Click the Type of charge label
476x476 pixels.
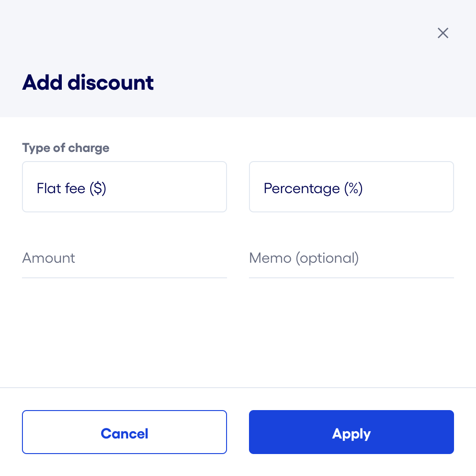point(66,148)
